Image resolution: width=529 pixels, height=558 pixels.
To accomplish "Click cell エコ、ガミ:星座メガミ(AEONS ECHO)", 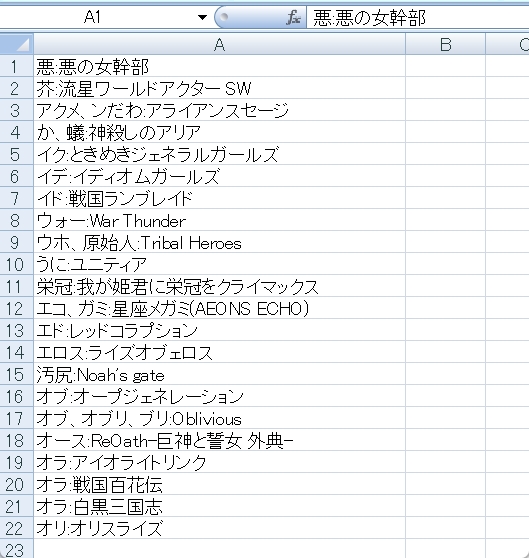I will [x=219, y=308].
